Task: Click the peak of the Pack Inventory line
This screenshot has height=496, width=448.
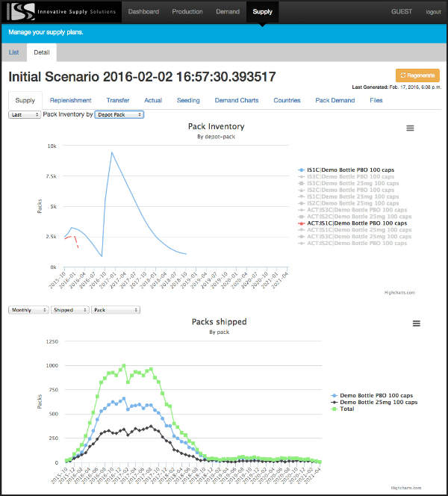Action: coord(112,152)
